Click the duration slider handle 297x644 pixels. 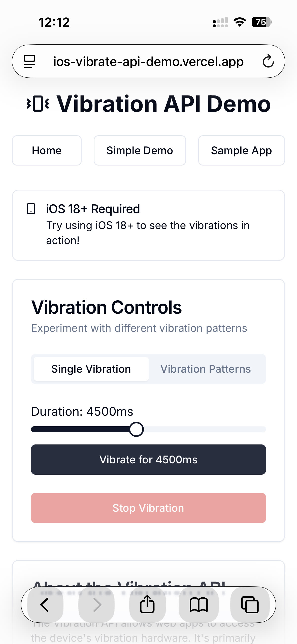tap(137, 429)
